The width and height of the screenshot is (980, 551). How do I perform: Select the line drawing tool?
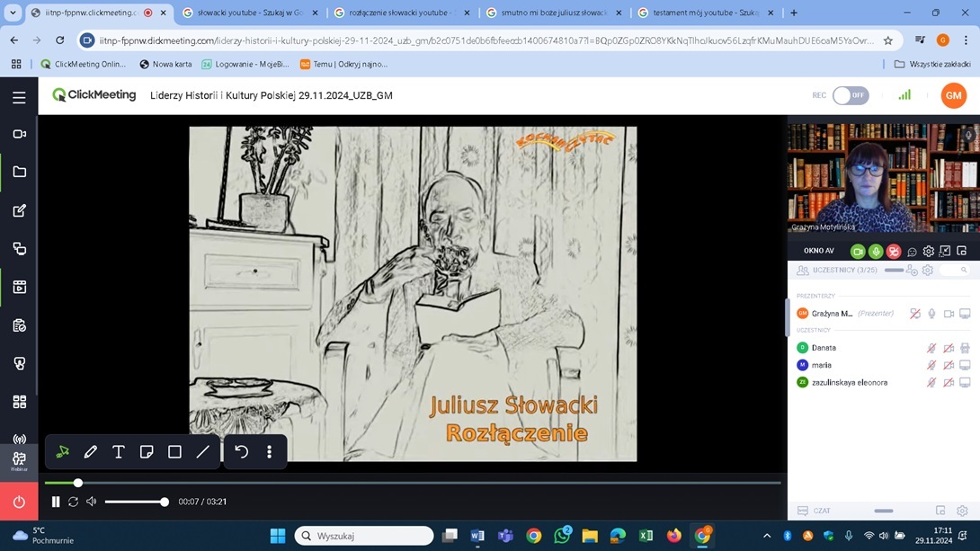pyautogui.click(x=202, y=451)
